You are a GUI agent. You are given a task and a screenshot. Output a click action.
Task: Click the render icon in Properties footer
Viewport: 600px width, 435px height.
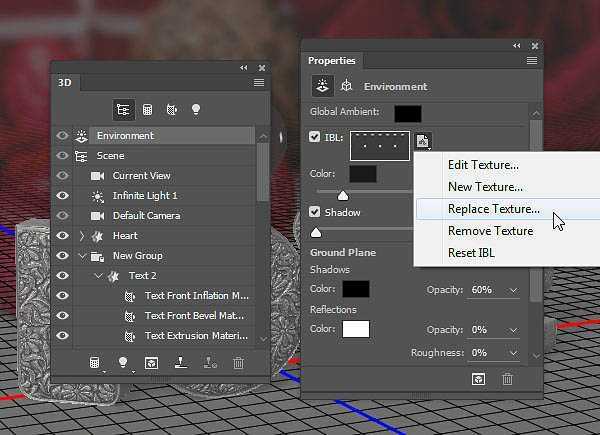[x=477, y=379]
